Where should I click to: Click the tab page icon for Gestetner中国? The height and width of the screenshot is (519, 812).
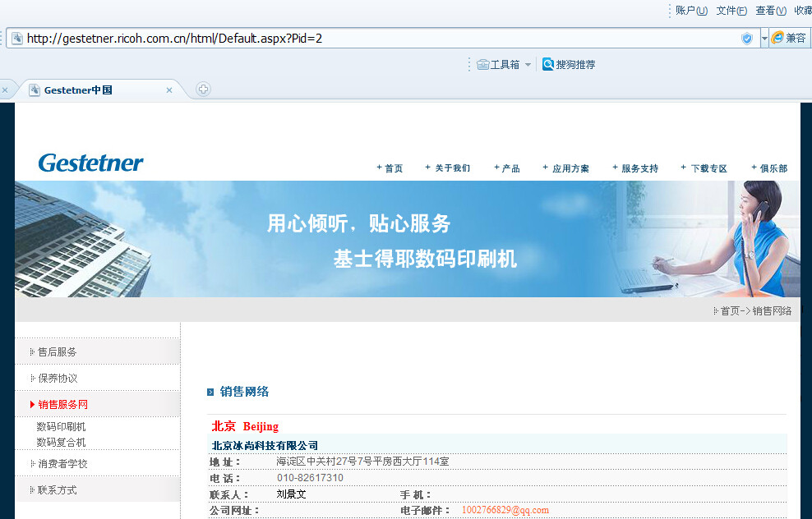35,90
